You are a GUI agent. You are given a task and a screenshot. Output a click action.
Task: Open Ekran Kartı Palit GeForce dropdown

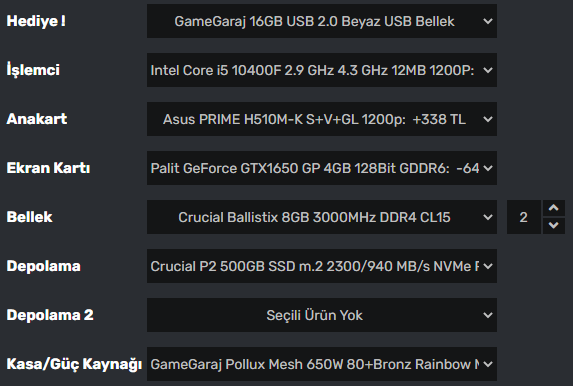322,168
